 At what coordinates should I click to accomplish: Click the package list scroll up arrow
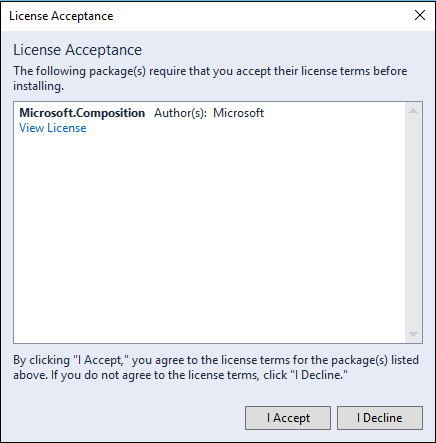pyautogui.click(x=413, y=111)
